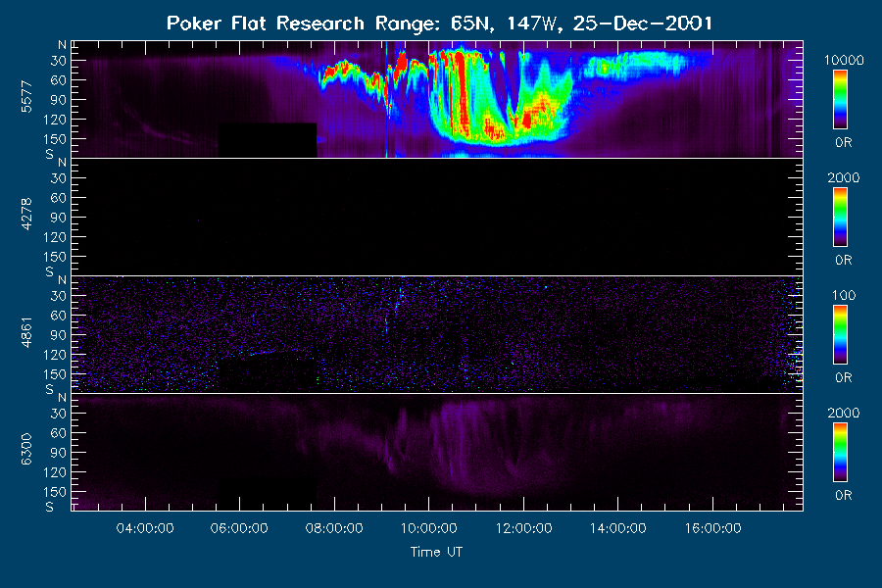Click the 04:00:00 time tick label

(x=145, y=528)
